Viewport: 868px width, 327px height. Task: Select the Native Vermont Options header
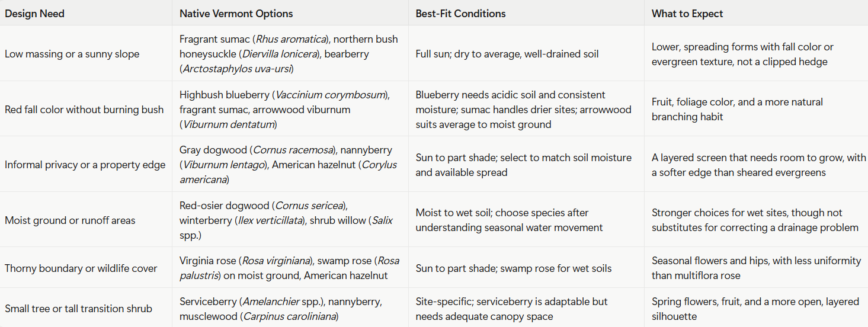point(290,13)
